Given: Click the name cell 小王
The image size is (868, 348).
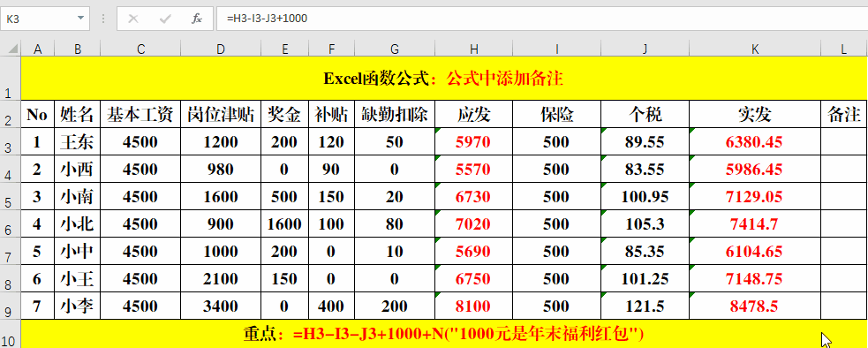Looking at the screenshot, I should [78, 279].
